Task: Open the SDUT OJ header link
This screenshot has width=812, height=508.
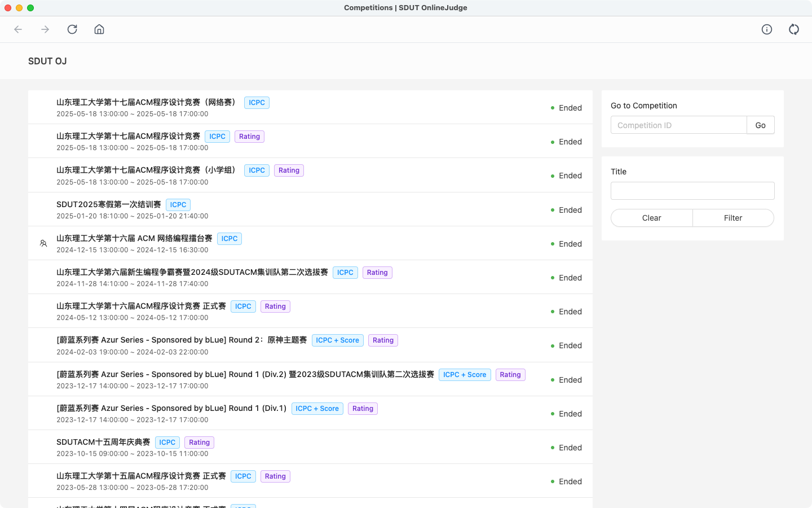Action: click(47, 61)
